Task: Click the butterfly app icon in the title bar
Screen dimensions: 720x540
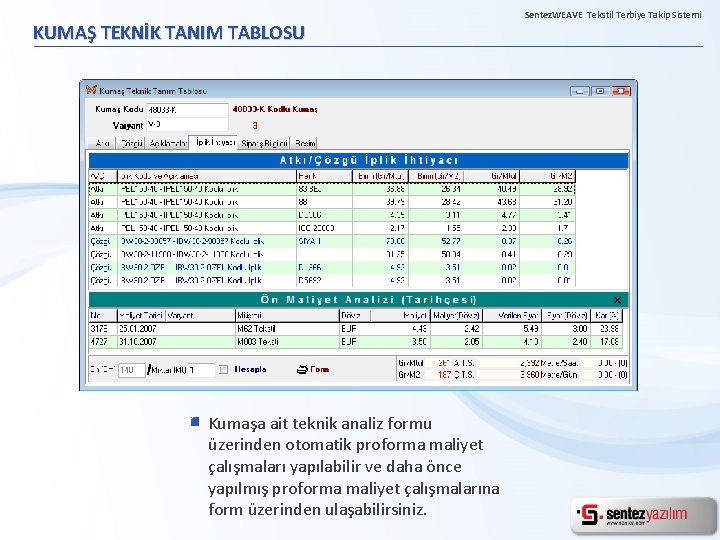Action: coord(91,90)
